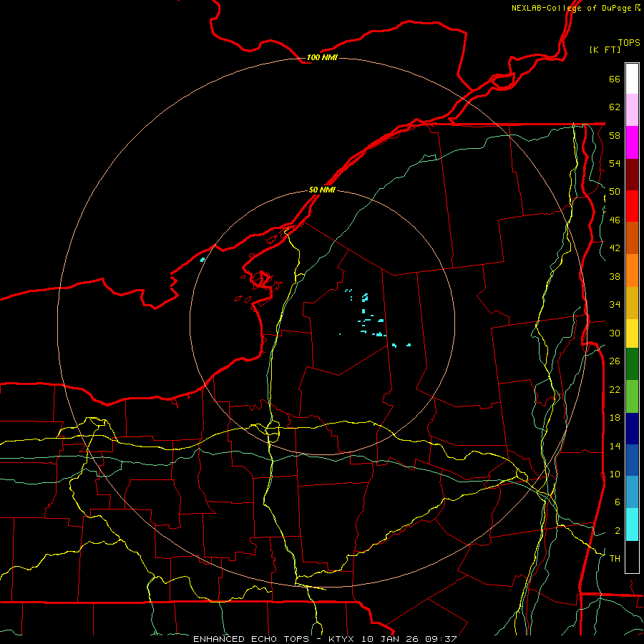The height and width of the screenshot is (644, 644).
Task: Pick the cyan legend swatch
Action: tap(632, 525)
